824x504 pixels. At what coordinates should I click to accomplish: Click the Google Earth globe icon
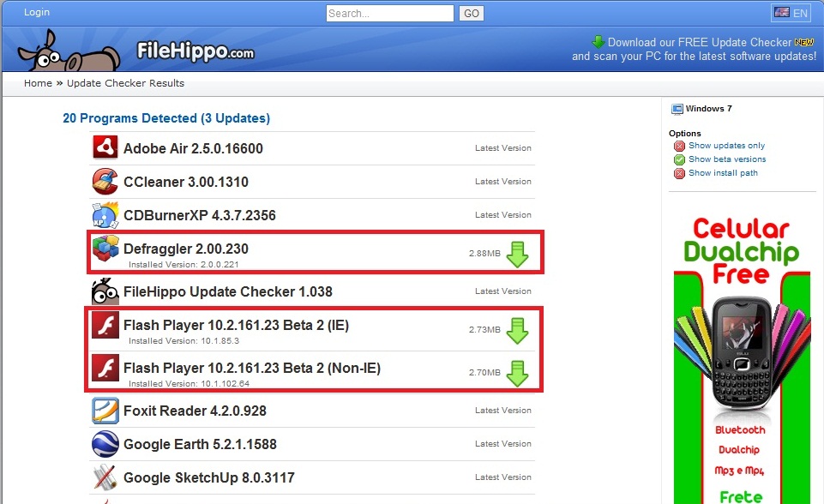pos(105,444)
